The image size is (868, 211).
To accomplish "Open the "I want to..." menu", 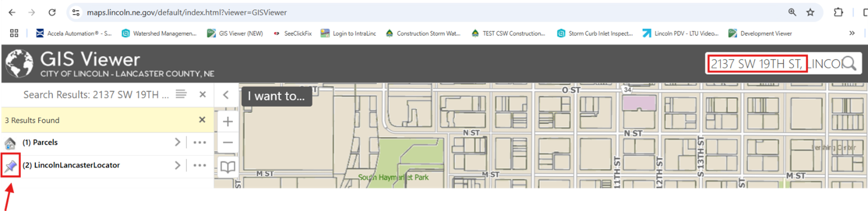I will (x=276, y=96).
